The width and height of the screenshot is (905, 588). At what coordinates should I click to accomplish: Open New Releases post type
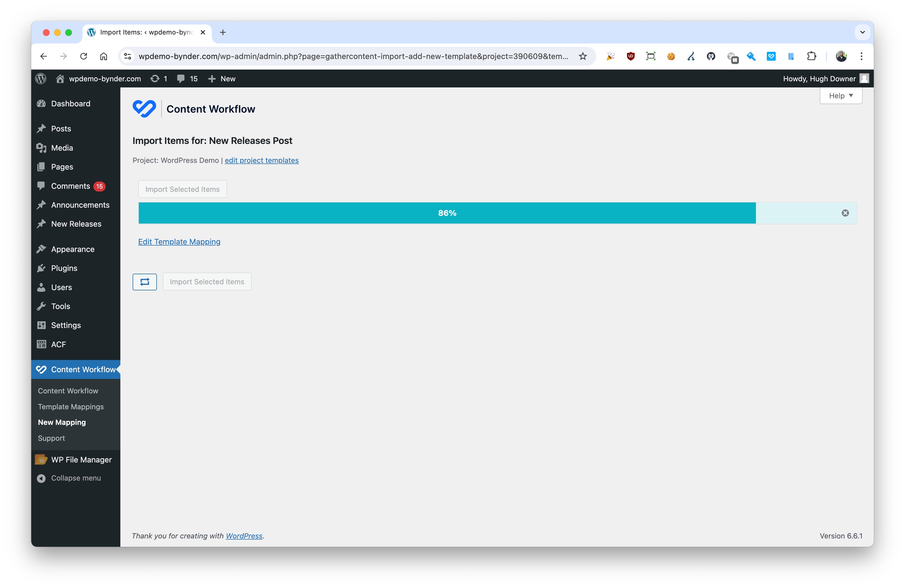[76, 224]
